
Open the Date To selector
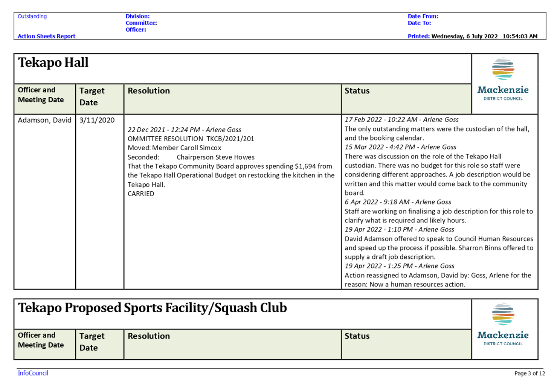(x=419, y=23)
